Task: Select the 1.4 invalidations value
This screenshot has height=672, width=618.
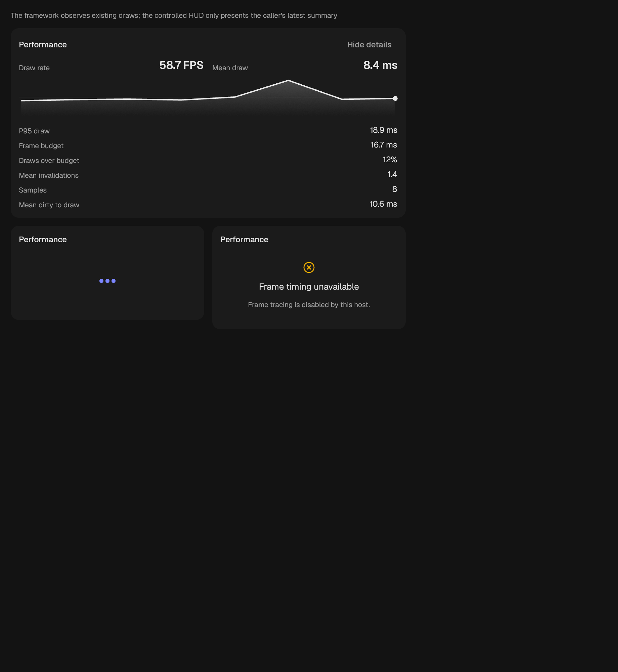Action: pos(392,174)
